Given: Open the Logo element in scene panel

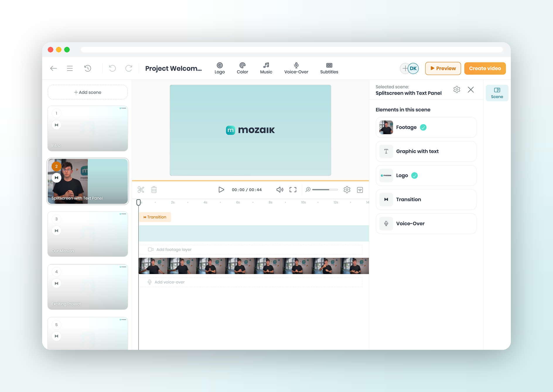Looking at the screenshot, I should pyautogui.click(x=426, y=175).
